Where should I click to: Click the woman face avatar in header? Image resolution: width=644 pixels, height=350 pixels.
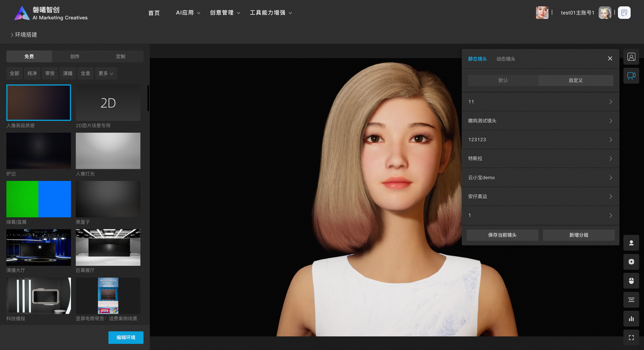(x=542, y=12)
